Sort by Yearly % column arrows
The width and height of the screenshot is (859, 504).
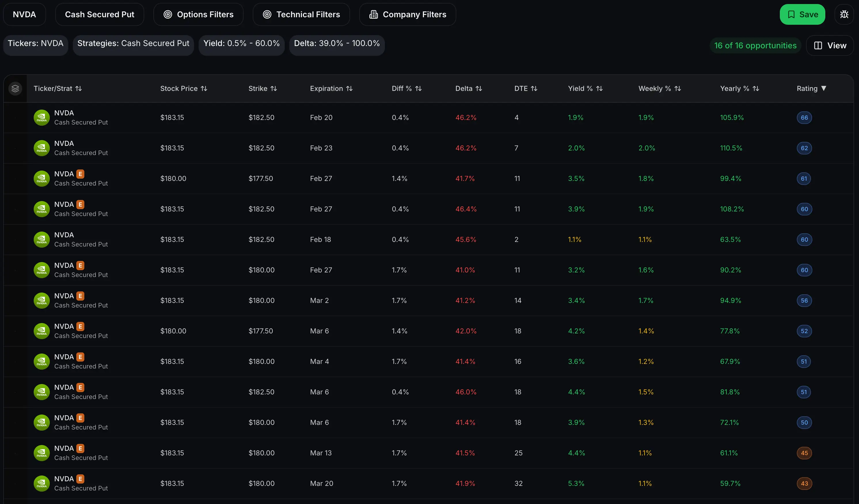[756, 89]
